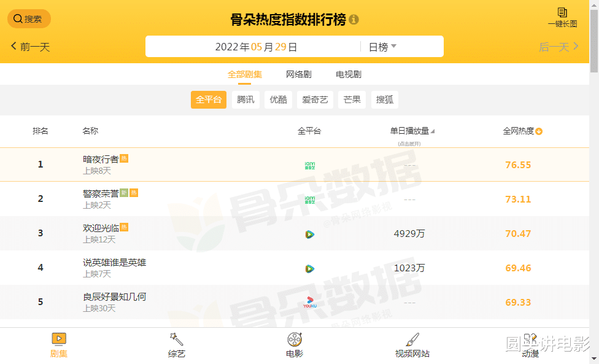This screenshot has height=364, width=599.
Task: Filter by 爱奇艺 platform
Action: 315,99
